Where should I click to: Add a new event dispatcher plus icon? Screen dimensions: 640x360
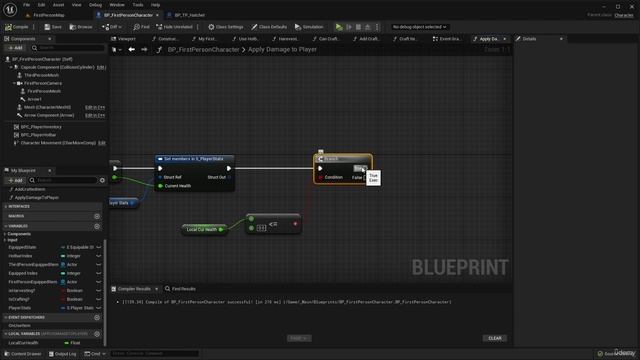97,317
